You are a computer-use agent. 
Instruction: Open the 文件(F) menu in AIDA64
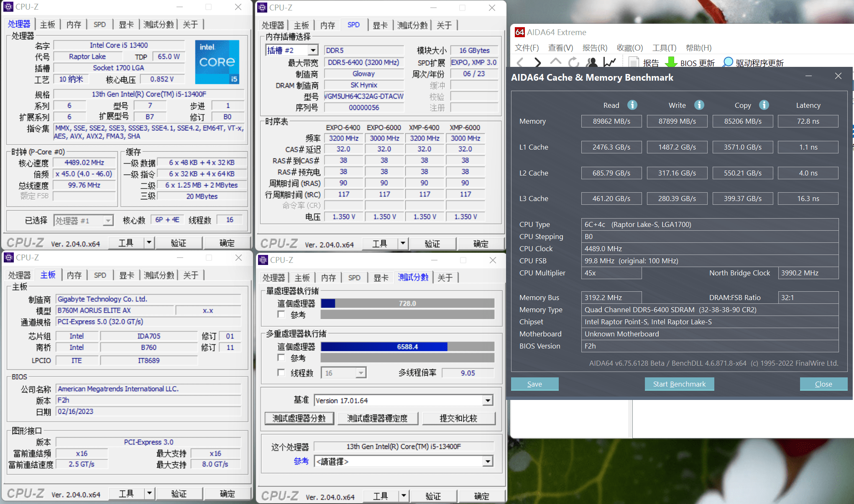[x=527, y=48]
